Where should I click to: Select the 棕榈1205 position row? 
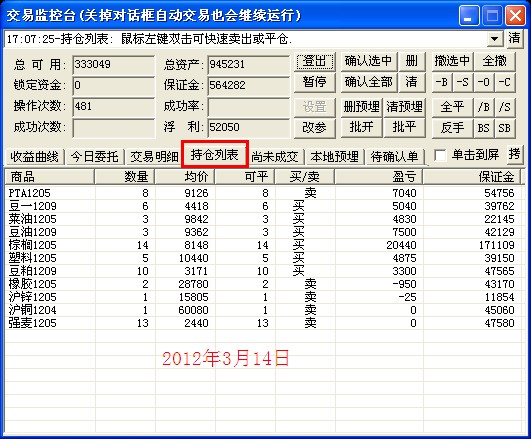click(264, 245)
